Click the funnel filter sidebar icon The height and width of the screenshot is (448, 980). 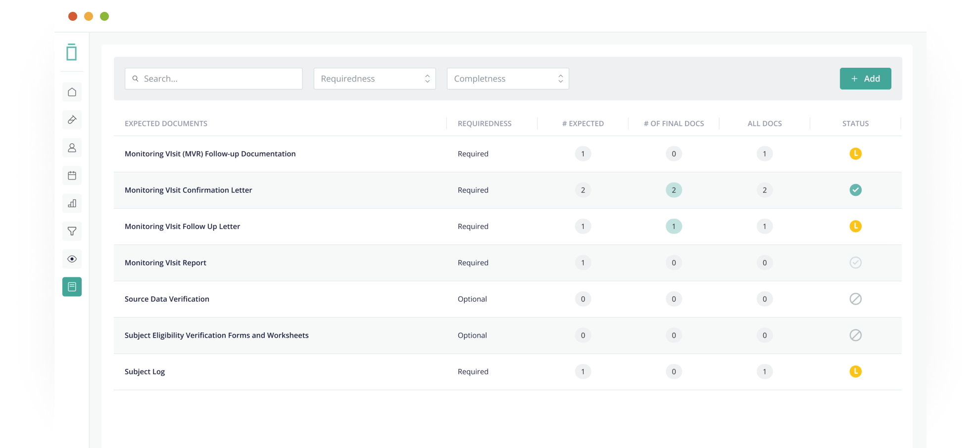72,231
